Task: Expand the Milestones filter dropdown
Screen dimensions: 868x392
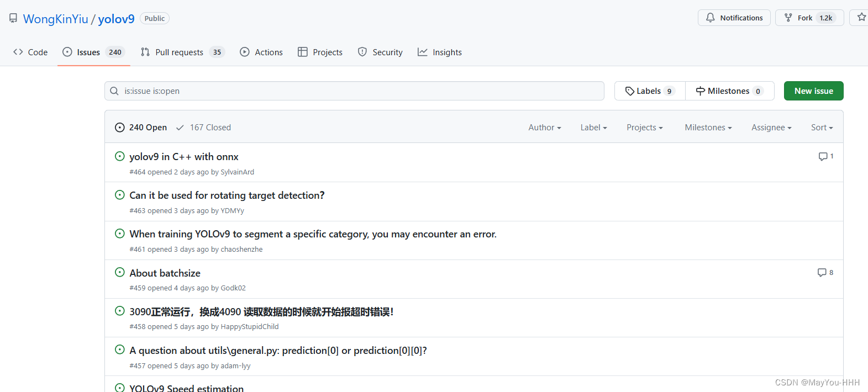Action: point(708,128)
